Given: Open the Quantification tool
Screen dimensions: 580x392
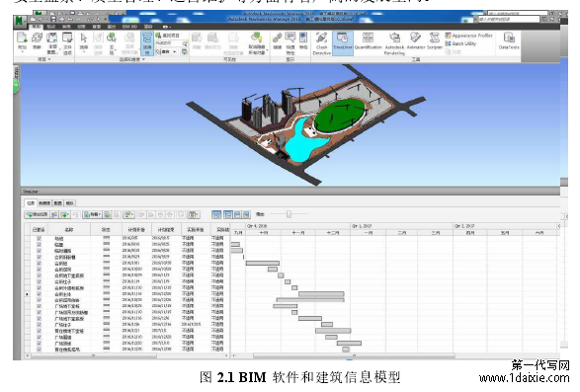Looking at the screenshot, I should 368,40.
